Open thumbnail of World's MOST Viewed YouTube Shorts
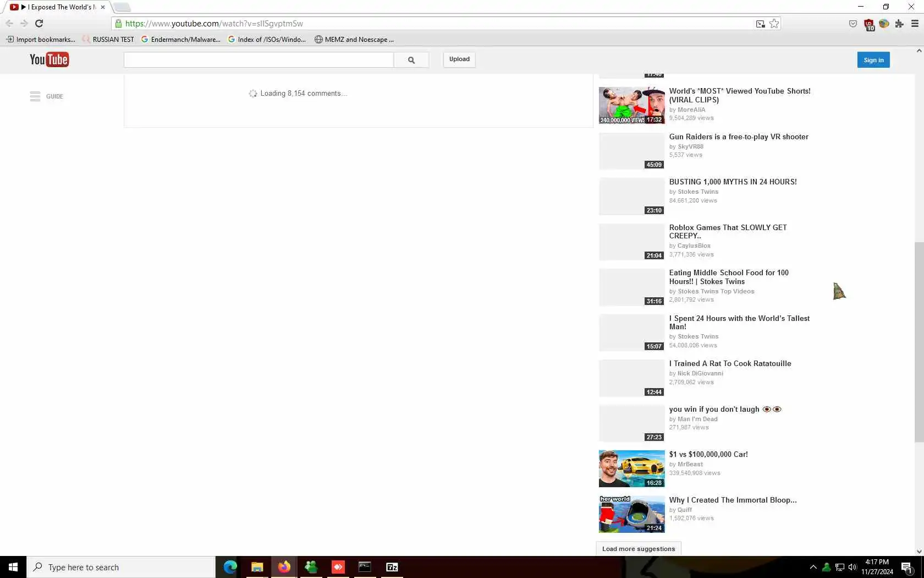 [631, 105]
